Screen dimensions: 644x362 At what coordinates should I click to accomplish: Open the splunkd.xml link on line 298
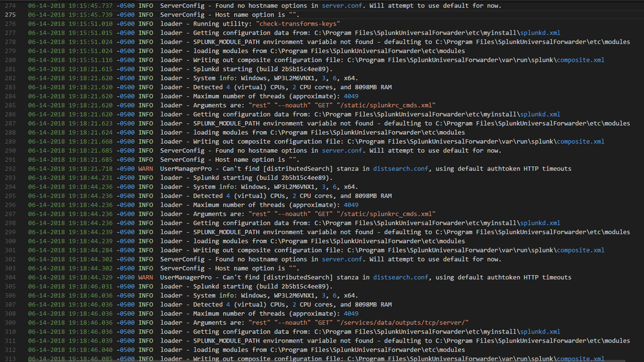tap(540, 223)
